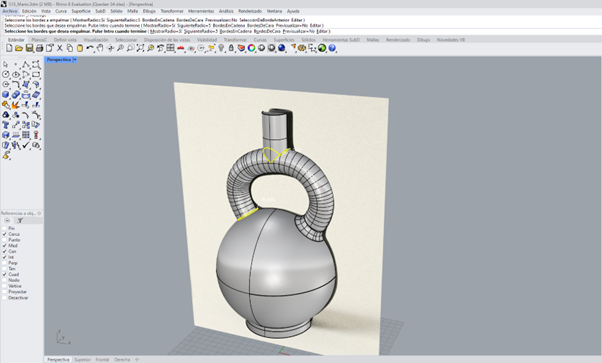Enable the Vértice object snap
This screenshot has height=363, width=602.
coord(5,286)
